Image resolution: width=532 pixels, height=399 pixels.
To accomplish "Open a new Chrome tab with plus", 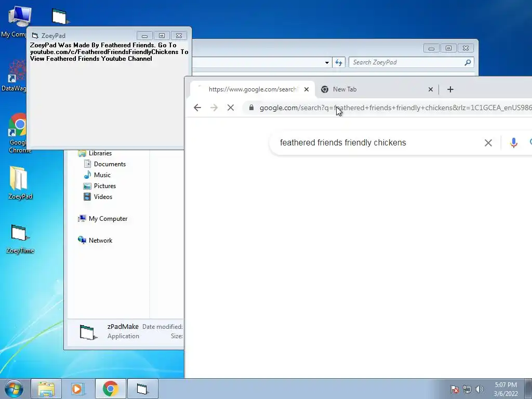I will click(450, 89).
